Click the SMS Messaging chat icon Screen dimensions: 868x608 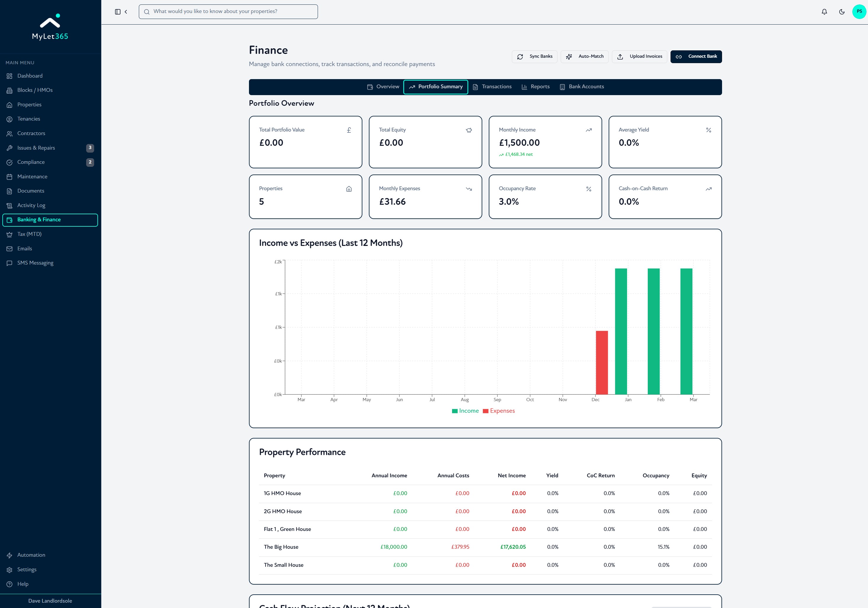point(9,263)
